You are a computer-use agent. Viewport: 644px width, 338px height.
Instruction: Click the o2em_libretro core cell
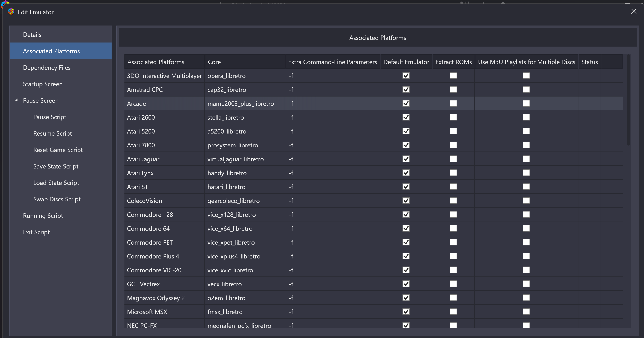[x=245, y=298]
